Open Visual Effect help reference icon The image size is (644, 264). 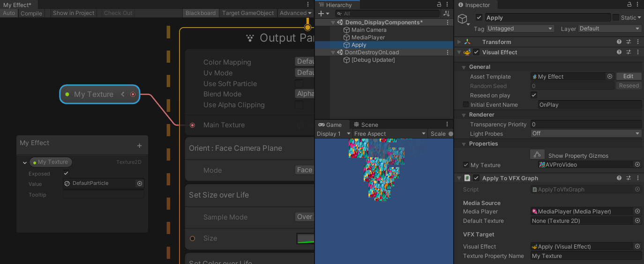click(x=619, y=52)
